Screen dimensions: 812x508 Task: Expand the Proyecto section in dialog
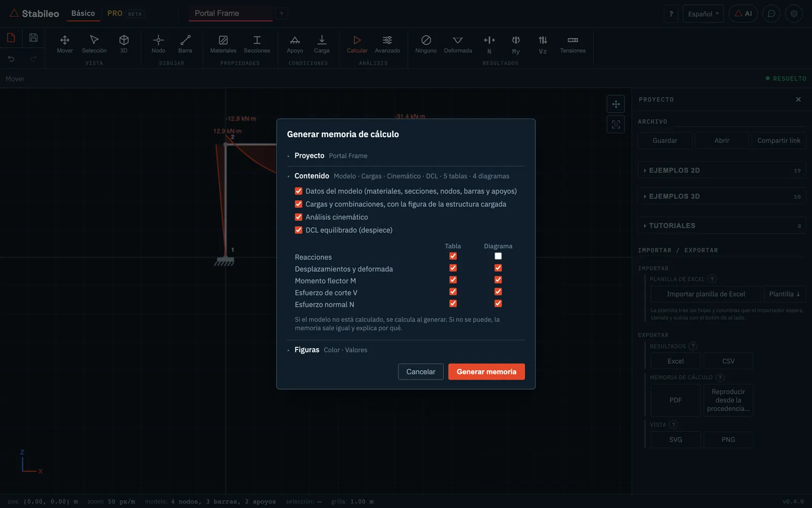click(x=406, y=155)
